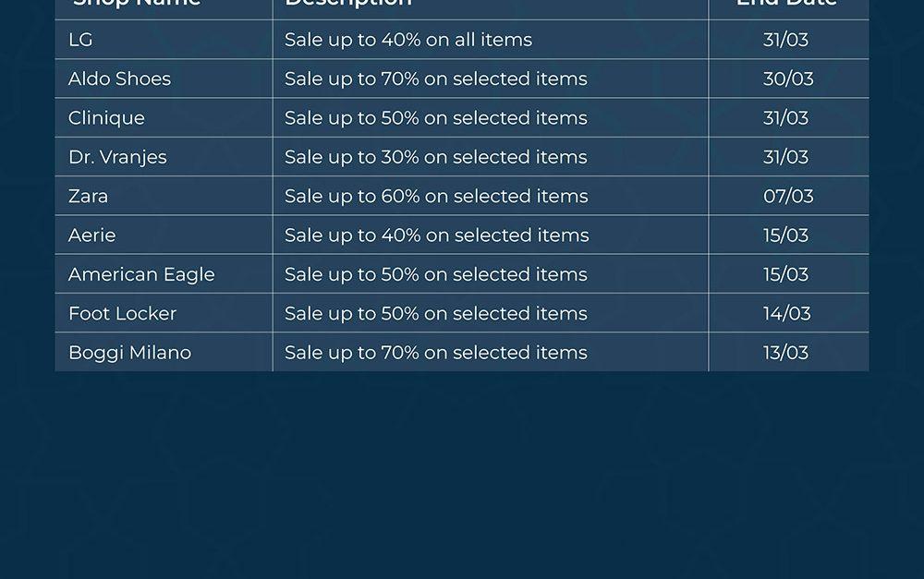Click the American Eagle shop name
Viewport: 924px width, 579px height.
[141, 274]
